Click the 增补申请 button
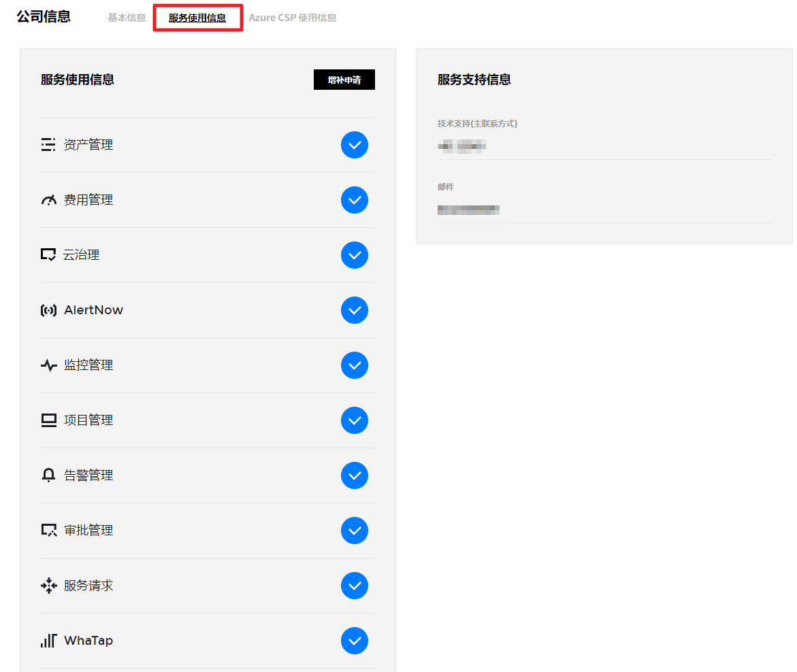 tap(344, 80)
